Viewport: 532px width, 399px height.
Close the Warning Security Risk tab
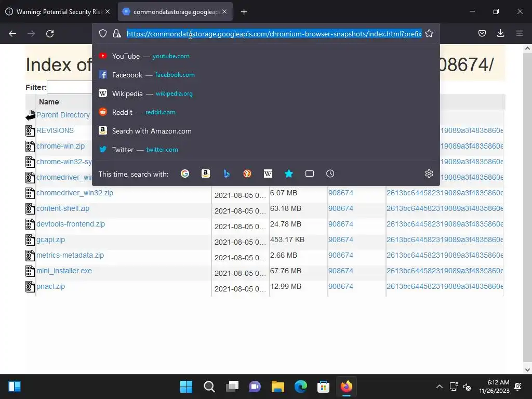[x=108, y=11]
